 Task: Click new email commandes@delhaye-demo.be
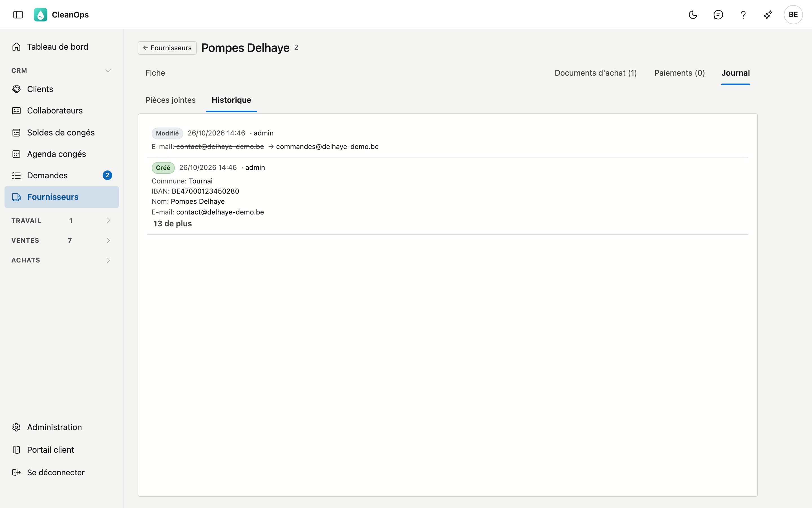(327, 147)
